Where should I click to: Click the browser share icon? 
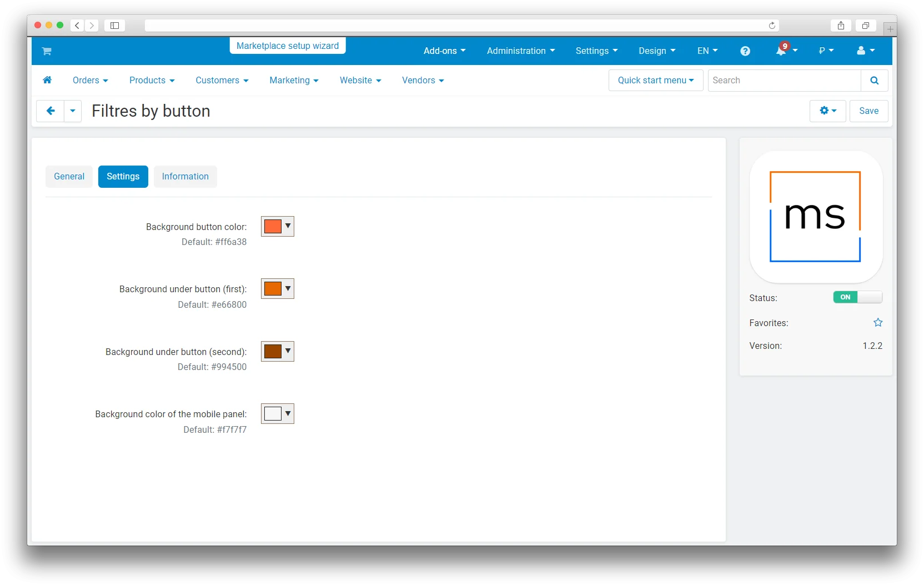point(841,26)
